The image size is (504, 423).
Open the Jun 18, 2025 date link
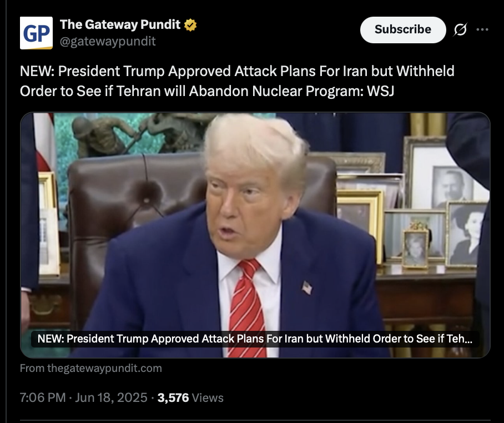[111, 397]
